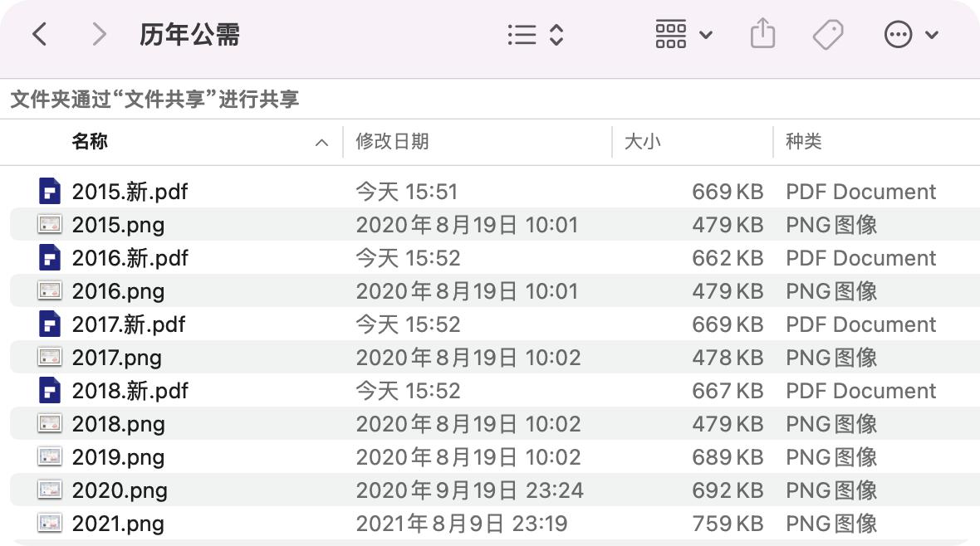Screen dimensions: 980x546
Task: Navigate back with the left arrow
Action: [40, 34]
